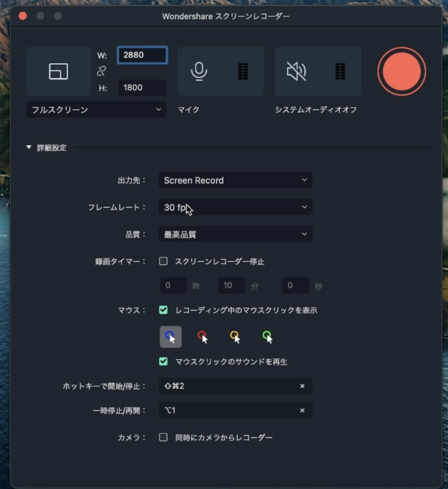Mute recording via the system audio speaker icon
The image size is (448, 489).
click(x=297, y=71)
